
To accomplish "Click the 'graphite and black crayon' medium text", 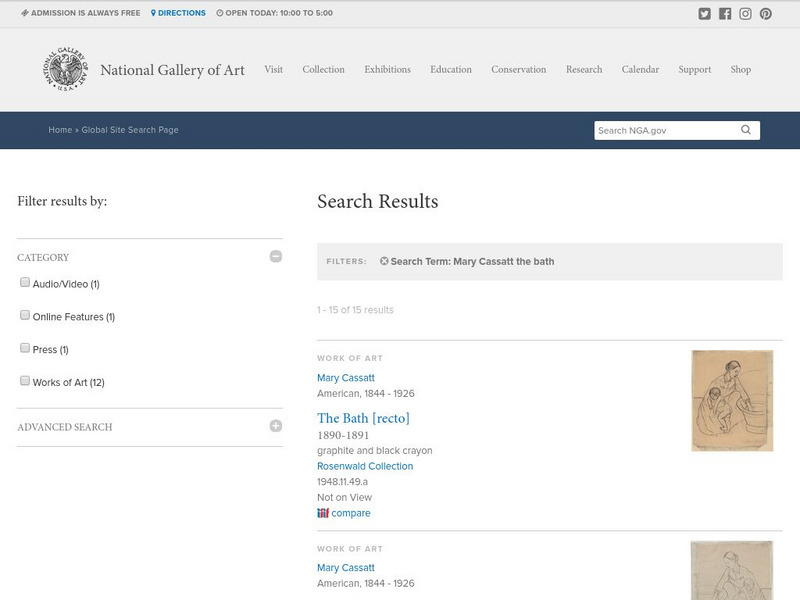I will pyautogui.click(x=374, y=451).
